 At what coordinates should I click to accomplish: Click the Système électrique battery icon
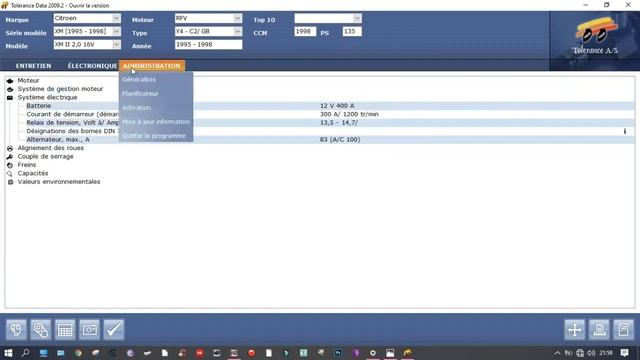click(x=10, y=98)
